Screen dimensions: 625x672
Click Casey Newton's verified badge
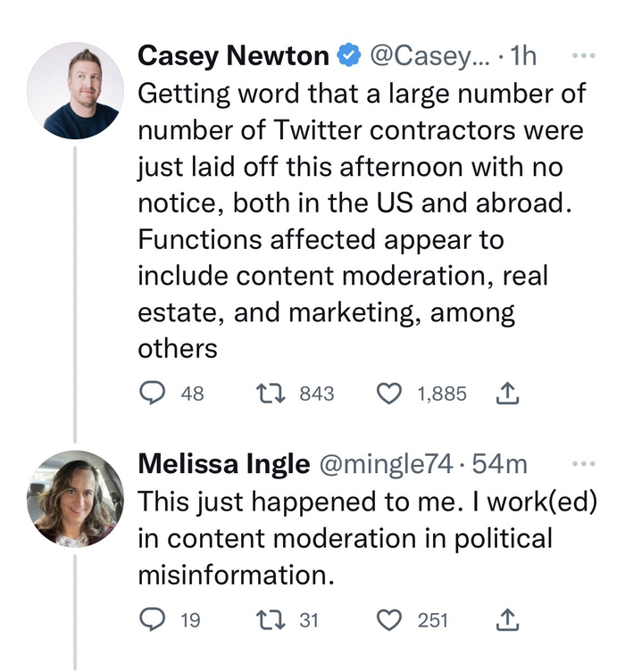pos(348,56)
